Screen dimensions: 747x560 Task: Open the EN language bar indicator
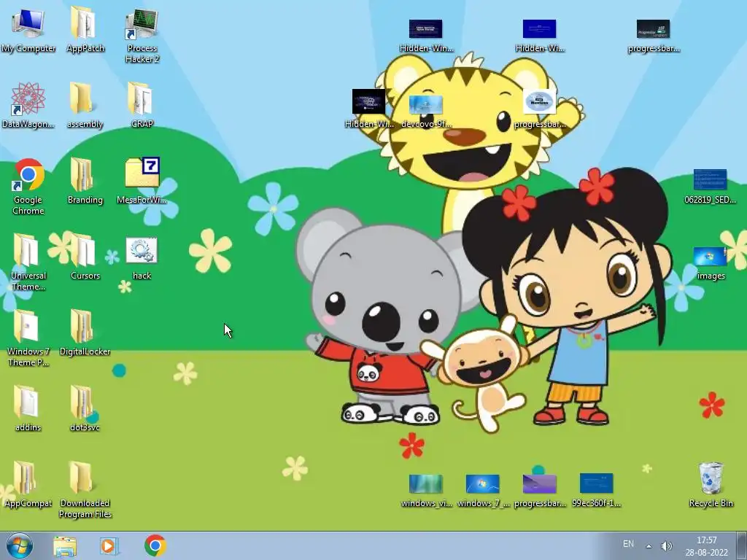628,544
